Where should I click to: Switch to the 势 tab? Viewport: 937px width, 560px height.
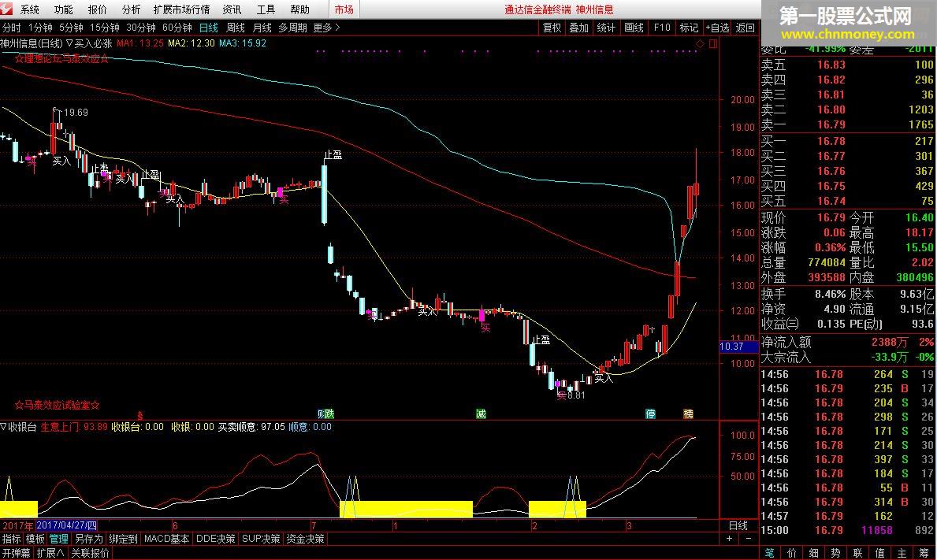tap(836, 553)
